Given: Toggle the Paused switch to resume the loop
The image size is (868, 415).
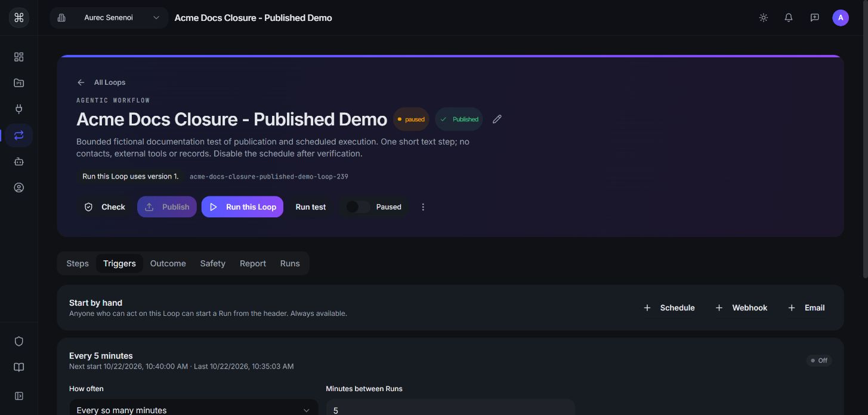Looking at the screenshot, I should coord(359,207).
